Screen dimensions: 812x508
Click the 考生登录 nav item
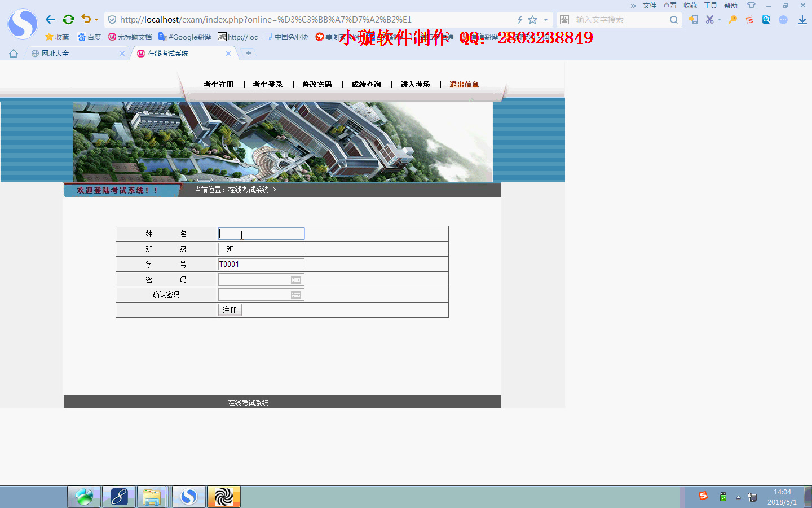click(268, 85)
